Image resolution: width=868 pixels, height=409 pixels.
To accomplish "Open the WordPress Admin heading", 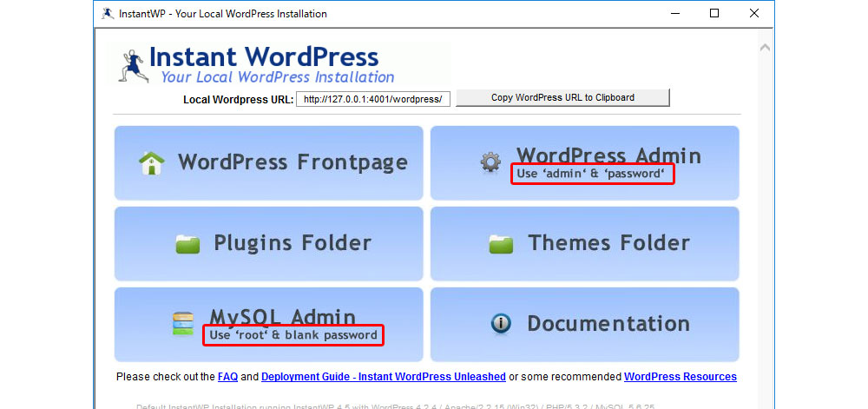I will [x=608, y=155].
